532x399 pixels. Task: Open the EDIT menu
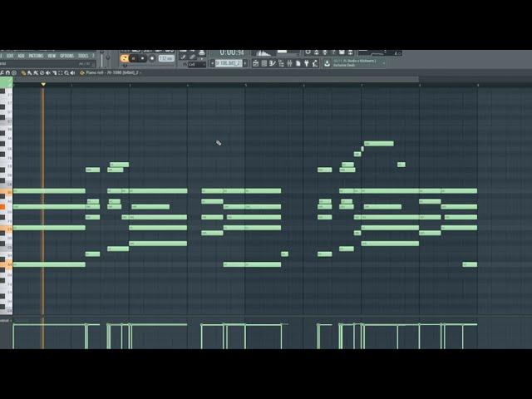10,56
